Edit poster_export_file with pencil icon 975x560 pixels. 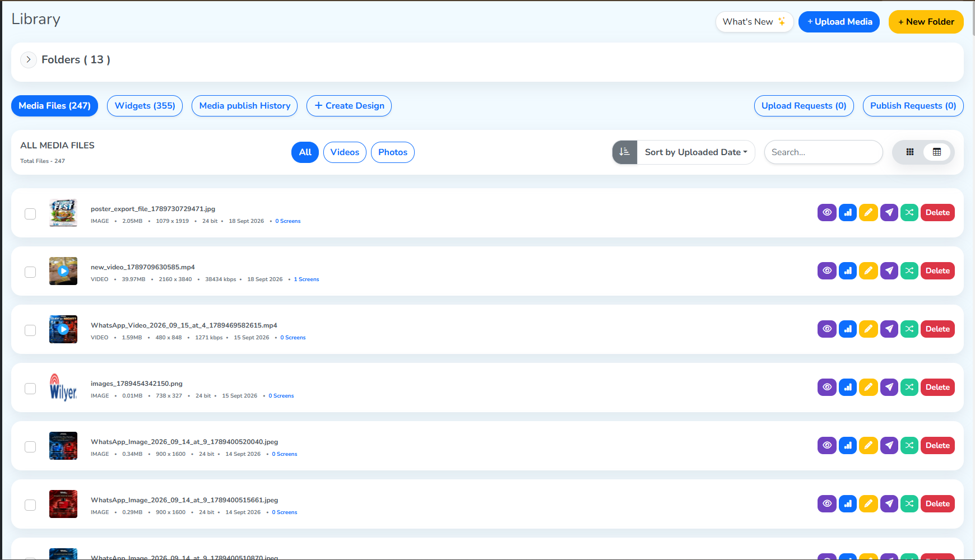click(x=868, y=212)
